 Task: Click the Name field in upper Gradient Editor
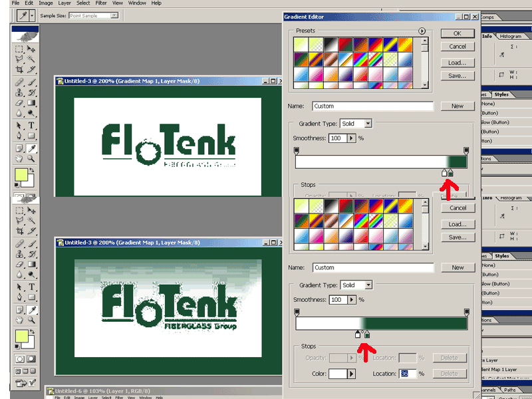372,106
